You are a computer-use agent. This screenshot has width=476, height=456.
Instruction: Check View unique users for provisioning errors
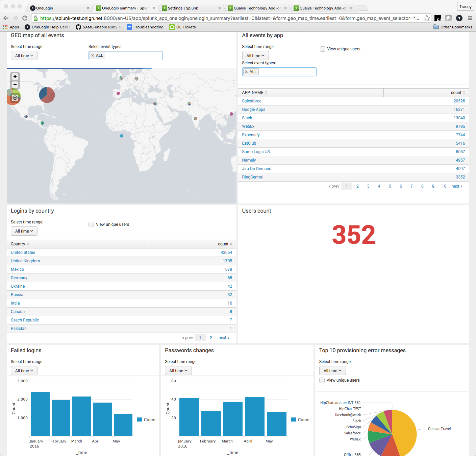coord(322,380)
